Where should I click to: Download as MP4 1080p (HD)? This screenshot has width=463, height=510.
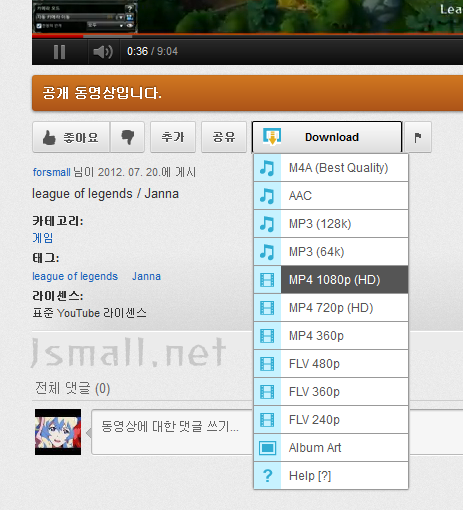pos(331,280)
